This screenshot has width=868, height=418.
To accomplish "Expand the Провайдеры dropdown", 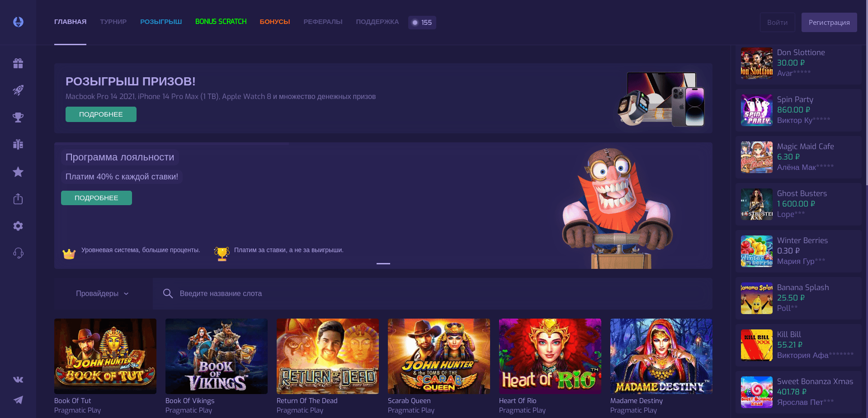I will pos(102,294).
